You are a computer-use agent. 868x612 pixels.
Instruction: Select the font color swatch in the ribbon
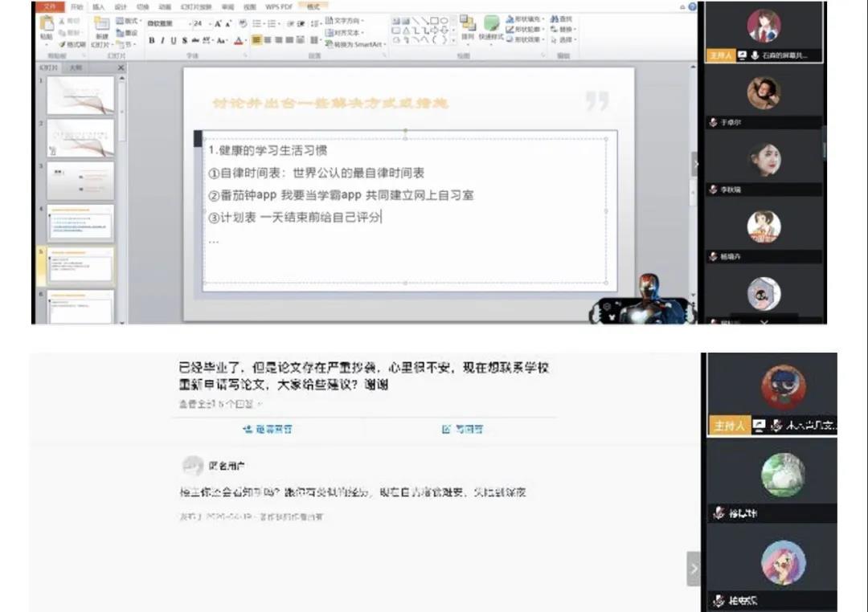click(x=238, y=40)
